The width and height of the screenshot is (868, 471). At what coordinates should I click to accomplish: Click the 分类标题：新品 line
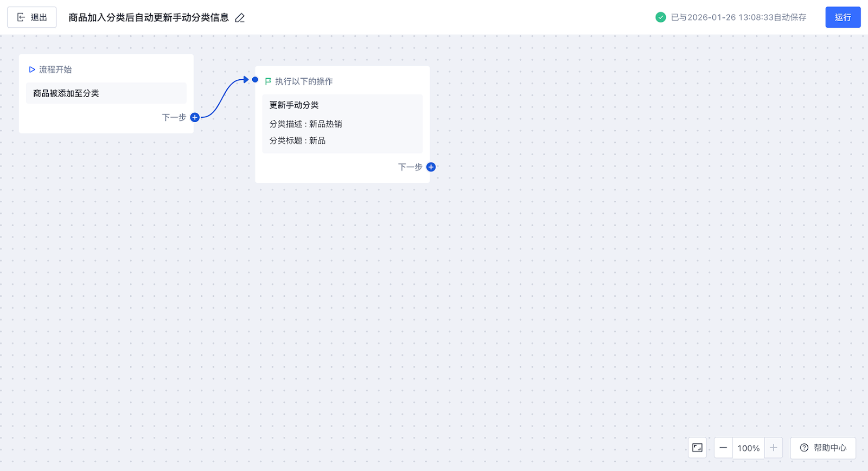(297, 141)
